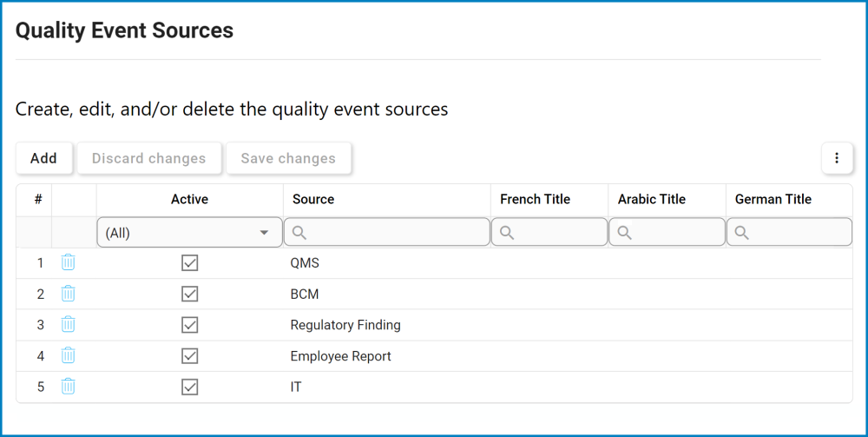This screenshot has height=437, width=868.
Task: Open the three-dot more options menu
Action: click(x=837, y=158)
